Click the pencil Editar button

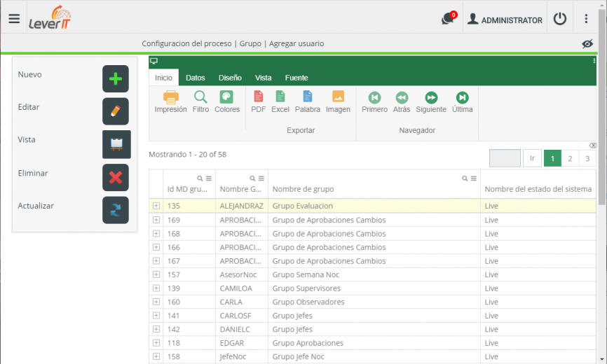coord(116,111)
